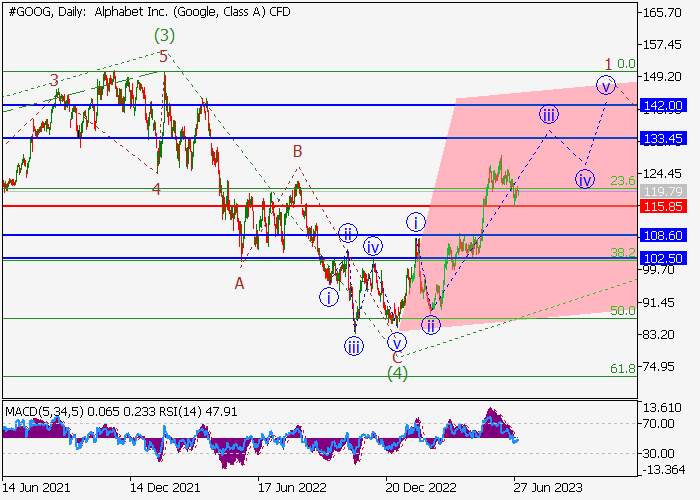Screen dimensions: 700x500
Task: Click the 83.20 value on price axis
Action: click(x=662, y=334)
